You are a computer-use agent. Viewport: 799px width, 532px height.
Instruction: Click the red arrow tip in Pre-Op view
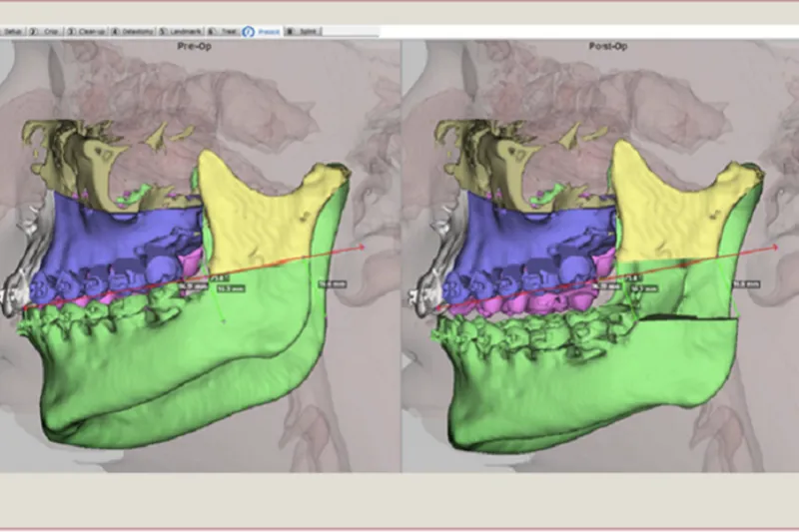click(365, 248)
